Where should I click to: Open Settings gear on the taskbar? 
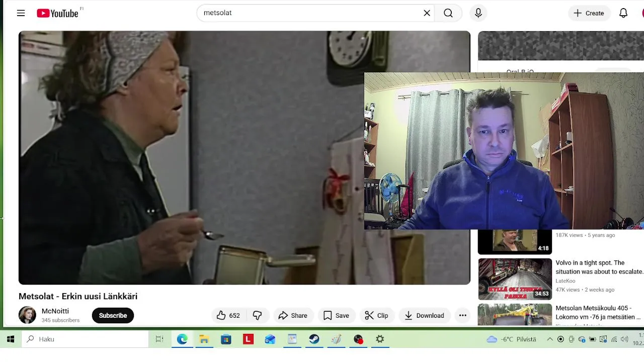coord(380,339)
